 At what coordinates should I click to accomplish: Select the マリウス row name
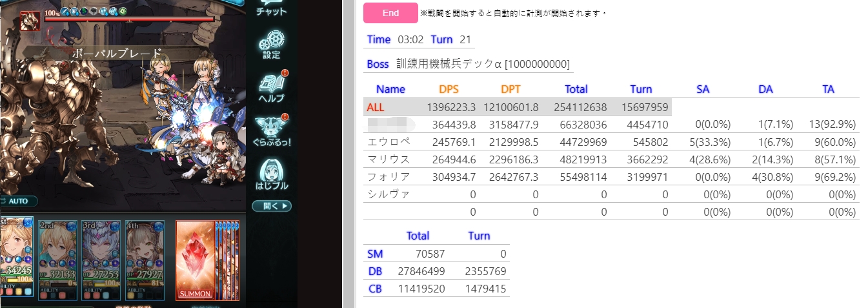(x=388, y=159)
